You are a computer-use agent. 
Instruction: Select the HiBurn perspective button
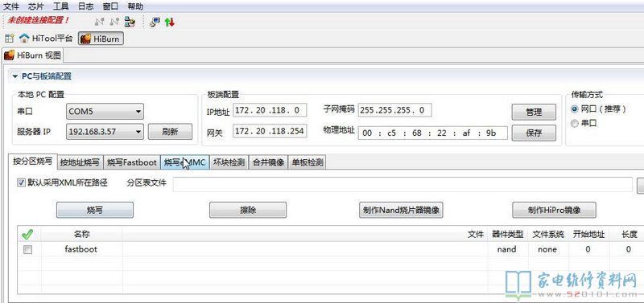click(x=101, y=39)
